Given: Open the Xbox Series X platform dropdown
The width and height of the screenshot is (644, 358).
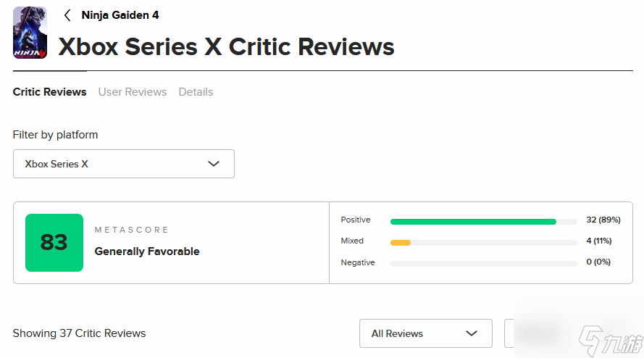Looking at the screenshot, I should point(123,164).
